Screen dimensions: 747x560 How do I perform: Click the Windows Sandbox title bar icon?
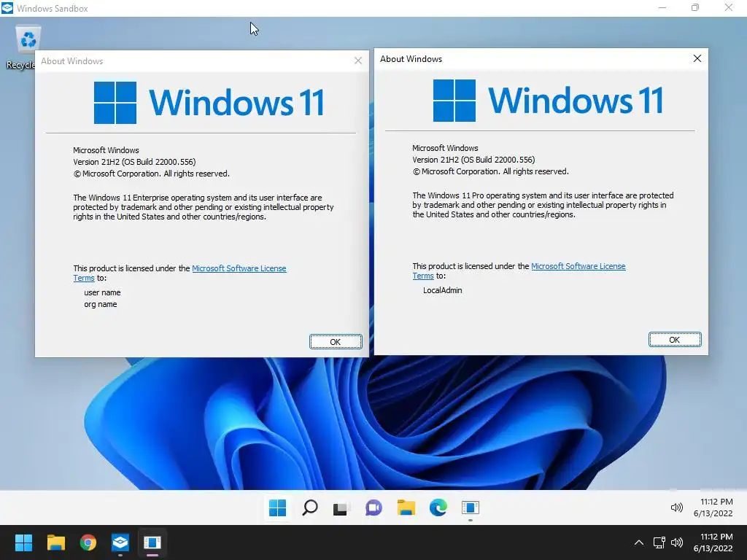coord(7,8)
